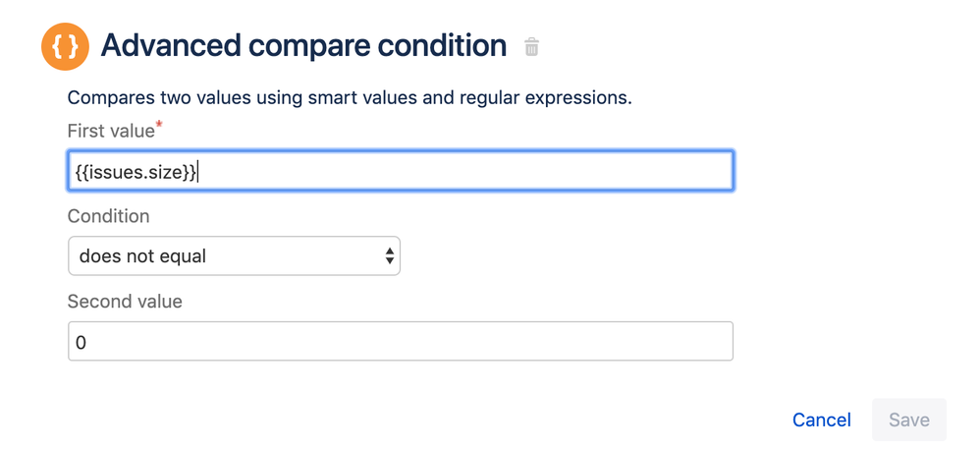The height and width of the screenshot is (449, 980).
Task: Open the Condition dropdown
Action: [x=234, y=256]
